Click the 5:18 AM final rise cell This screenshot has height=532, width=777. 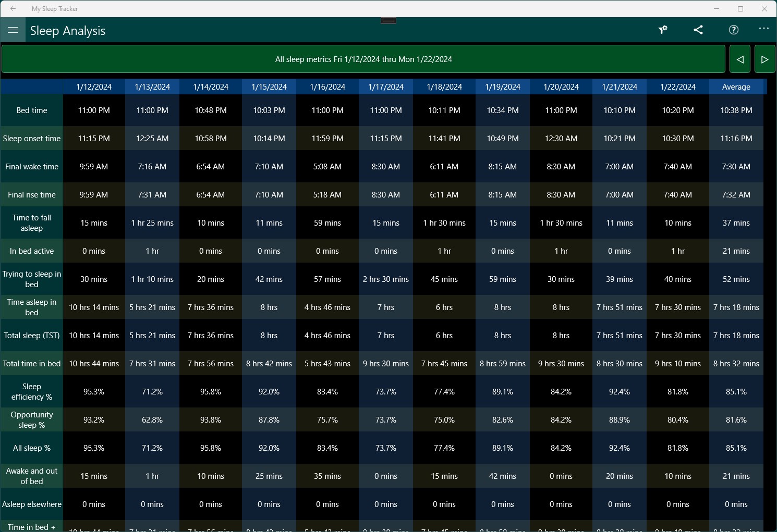(x=327, y=195)
